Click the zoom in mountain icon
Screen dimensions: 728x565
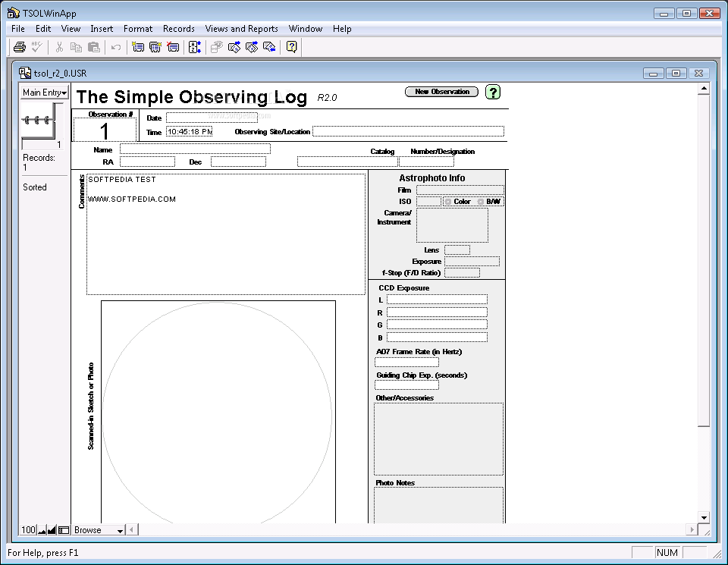[x=52, y=529]
